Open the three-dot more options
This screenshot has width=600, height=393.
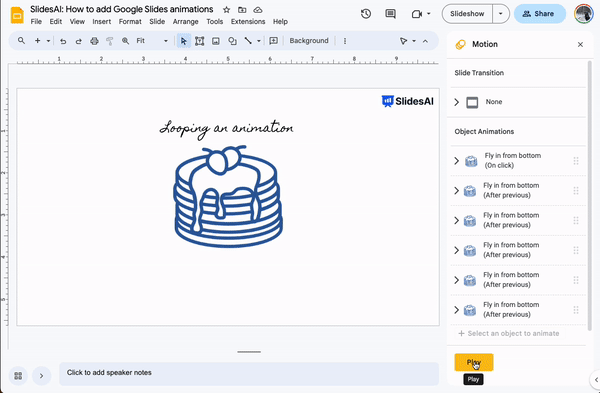[345, 41]
